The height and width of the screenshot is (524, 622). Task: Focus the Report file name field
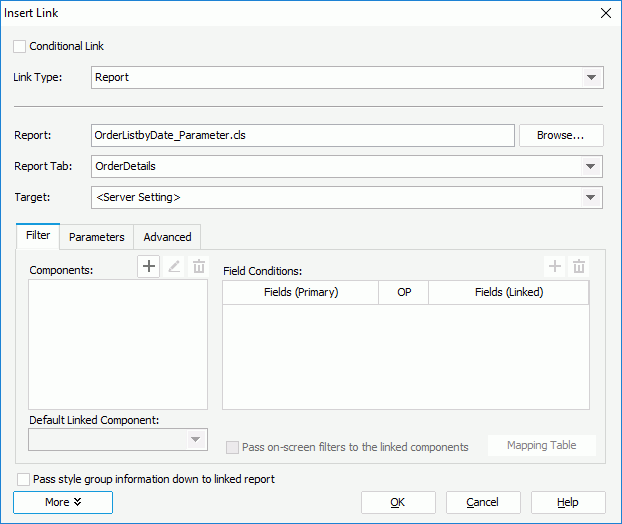pos(303,135)
